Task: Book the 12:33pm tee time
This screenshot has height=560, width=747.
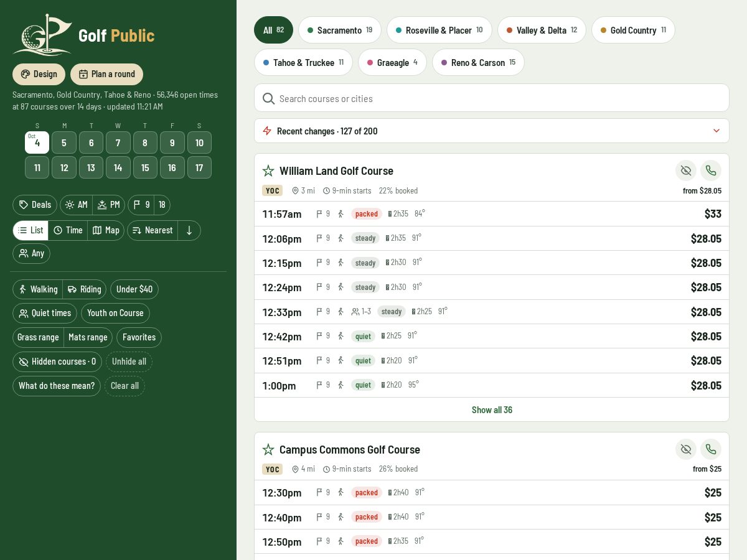Action: (492, 312)
